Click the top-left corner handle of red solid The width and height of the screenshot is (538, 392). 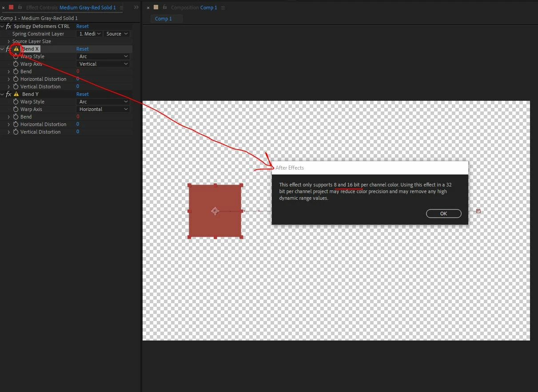(x=189, y=185)
